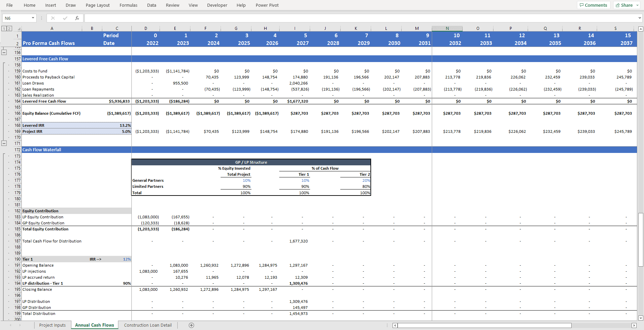Open Construction Loan Detail sheet tab
Viewport: 644px width, 330px height.
(148, 325)
